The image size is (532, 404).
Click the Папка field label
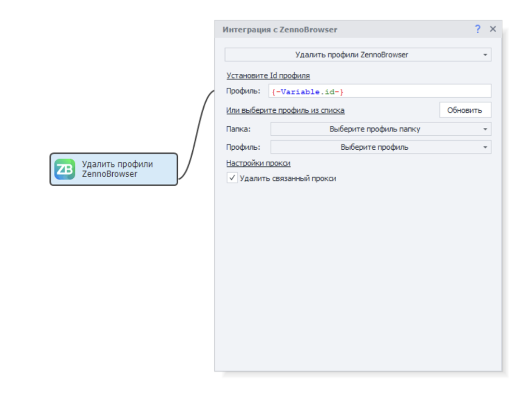click(238, 129)
